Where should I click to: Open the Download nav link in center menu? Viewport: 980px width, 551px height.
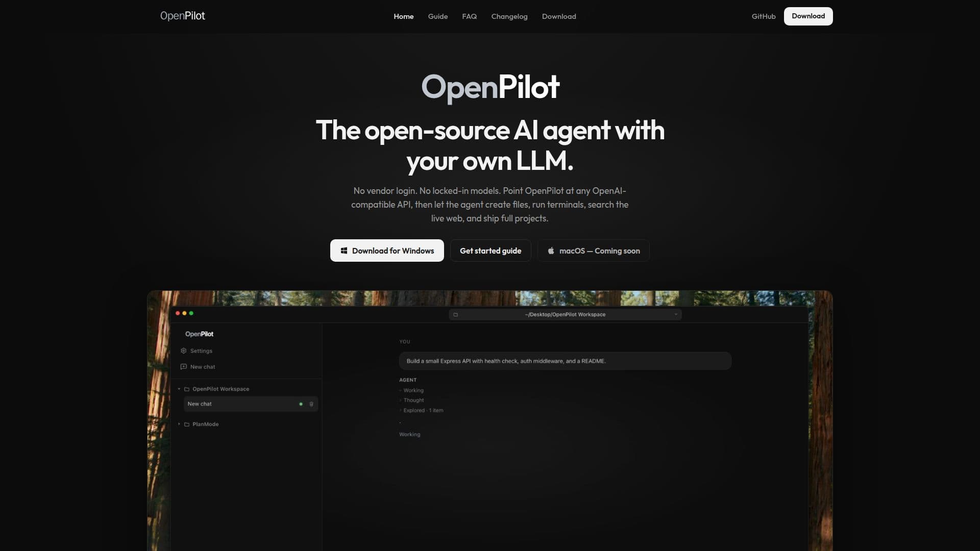click(x=558, y=16)
